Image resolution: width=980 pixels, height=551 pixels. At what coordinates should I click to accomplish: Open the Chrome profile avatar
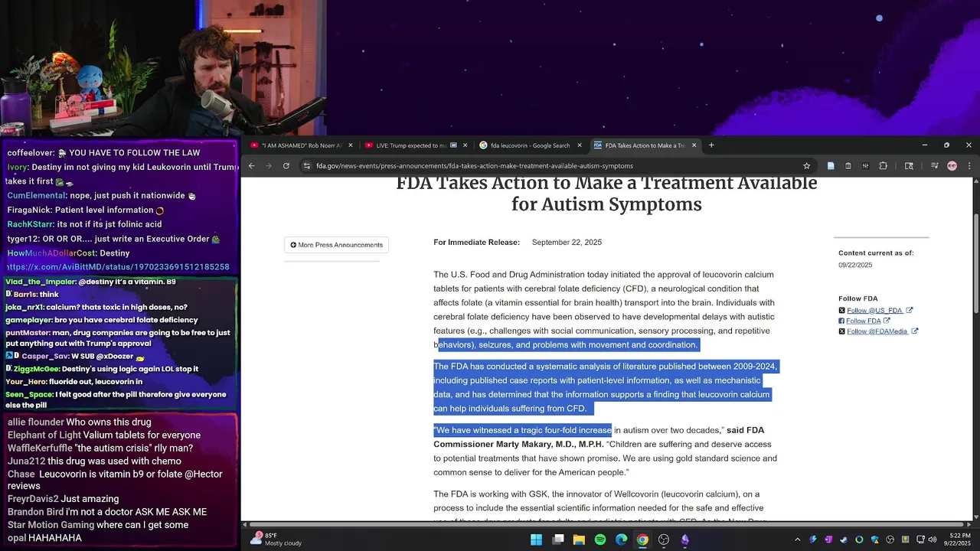[952, 165]
